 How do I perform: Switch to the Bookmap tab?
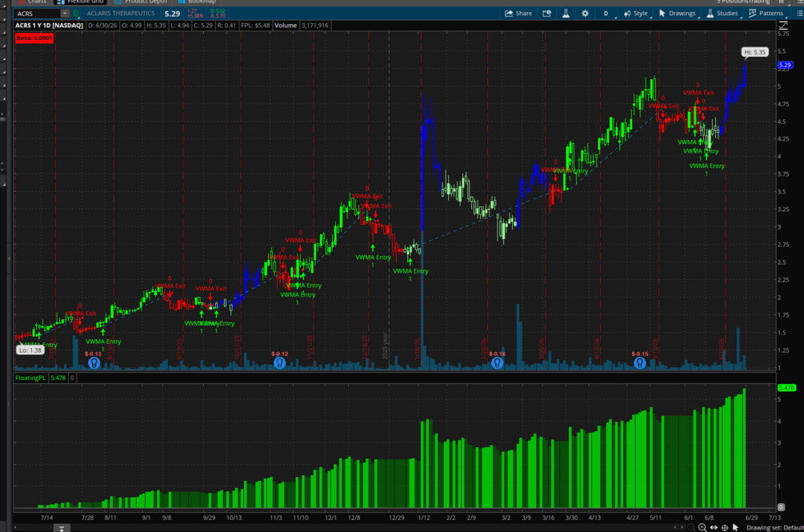[x=197, y=2]
